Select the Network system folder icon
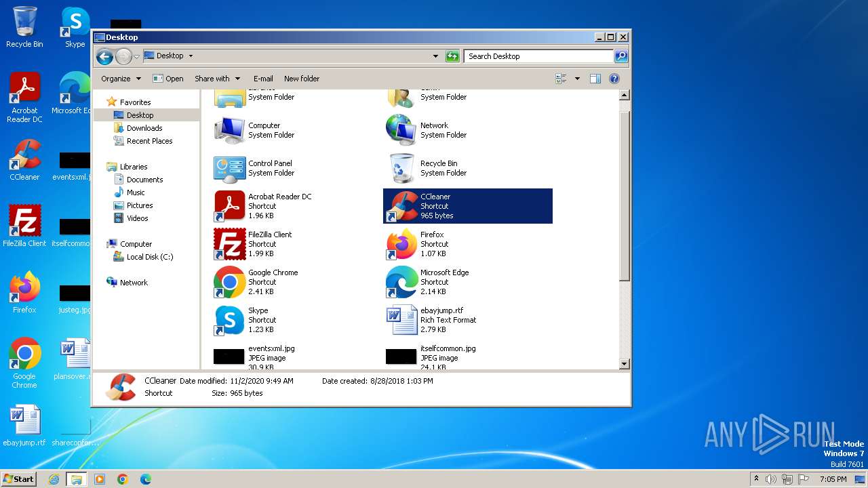This screenshot has width=868, height=488. click(401, 130)
